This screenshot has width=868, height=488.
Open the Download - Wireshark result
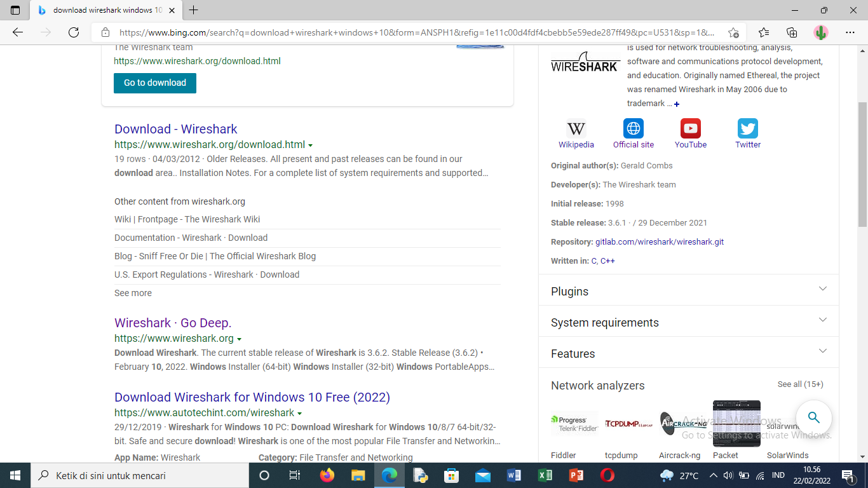click(176, 129)
